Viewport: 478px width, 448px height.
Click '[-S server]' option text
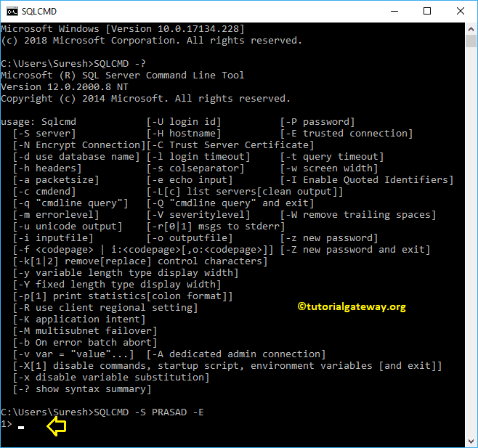[x=44, y=134]
